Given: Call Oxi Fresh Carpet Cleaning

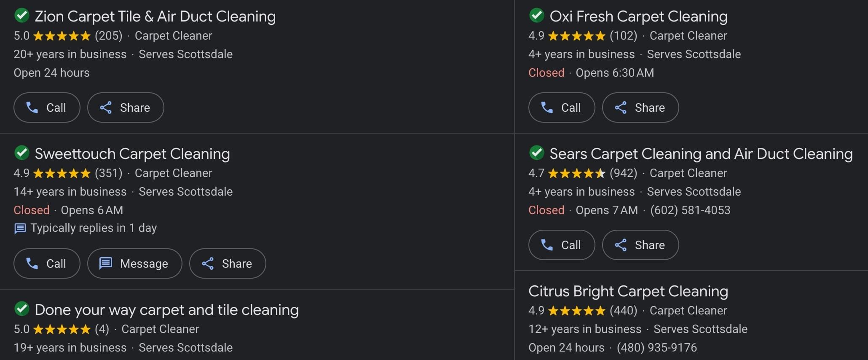Looking at the screenshot, I should click(x=562, y=107).
